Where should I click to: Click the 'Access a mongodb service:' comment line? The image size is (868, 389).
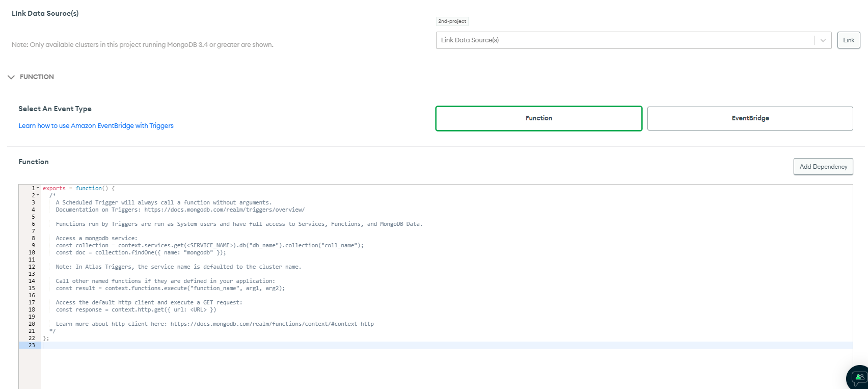(x=97, y=239)
